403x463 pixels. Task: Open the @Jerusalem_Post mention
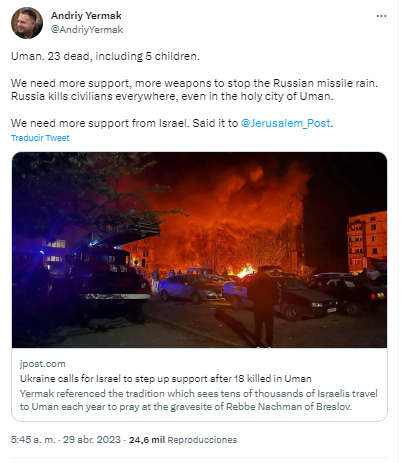click(286, 123)
